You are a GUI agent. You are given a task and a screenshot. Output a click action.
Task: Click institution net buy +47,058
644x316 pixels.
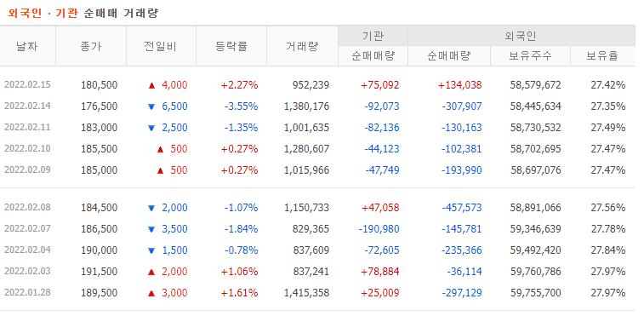point(380,208)
